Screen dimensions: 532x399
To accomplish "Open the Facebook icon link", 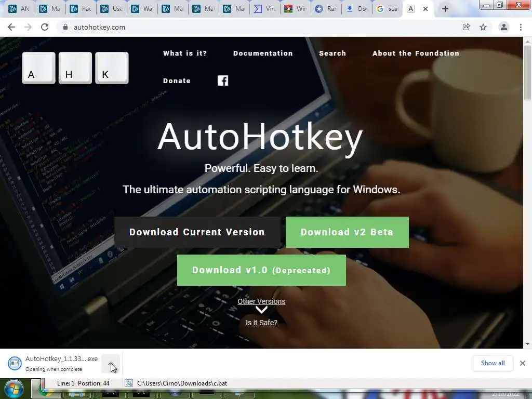I will (223, 81).
